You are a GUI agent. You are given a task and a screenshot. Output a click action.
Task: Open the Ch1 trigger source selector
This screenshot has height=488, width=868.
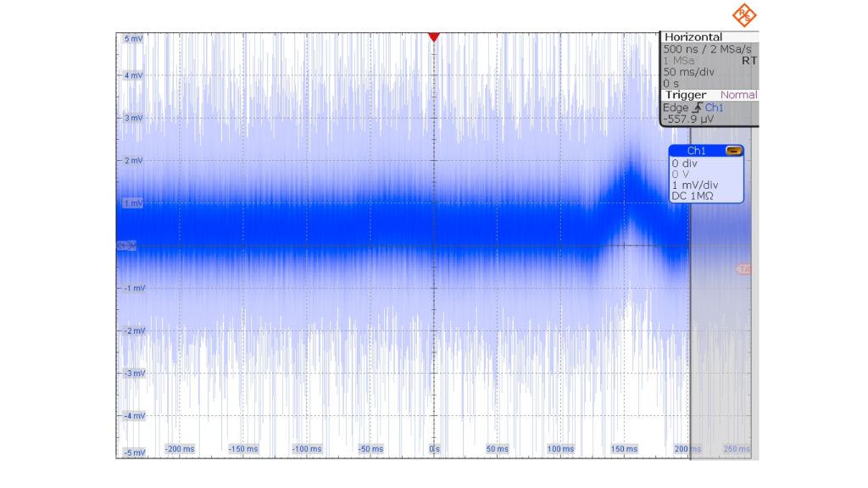coord(716,108)
